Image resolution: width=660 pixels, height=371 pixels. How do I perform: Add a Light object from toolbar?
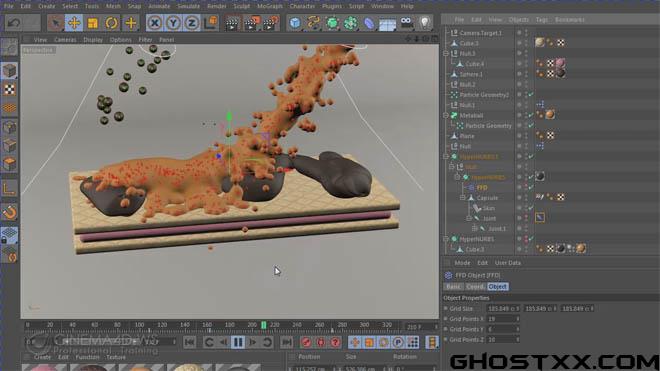(x=425, y=23)
